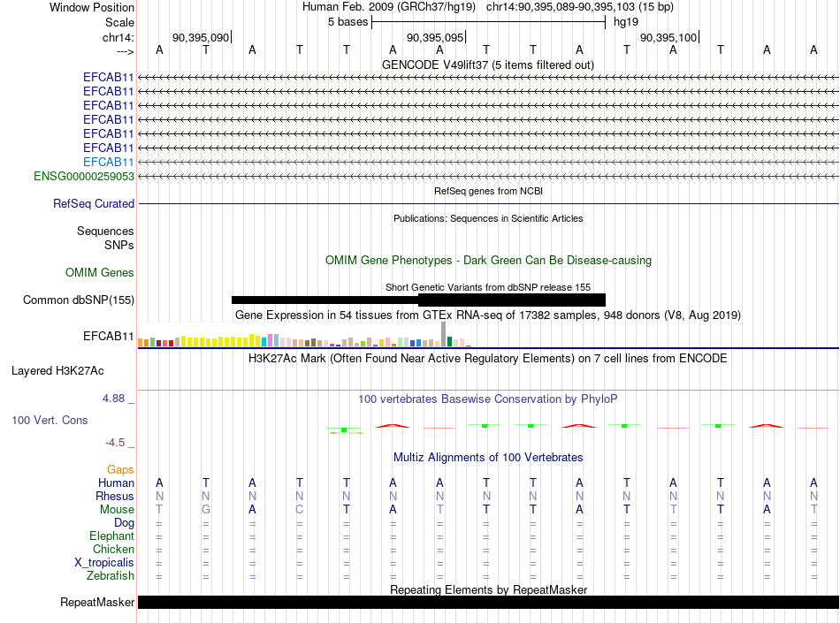This screenshot has height=623, width=840.
Task: Open Repeating Elements by RepeatMasker title
Action: pos(488,589)
